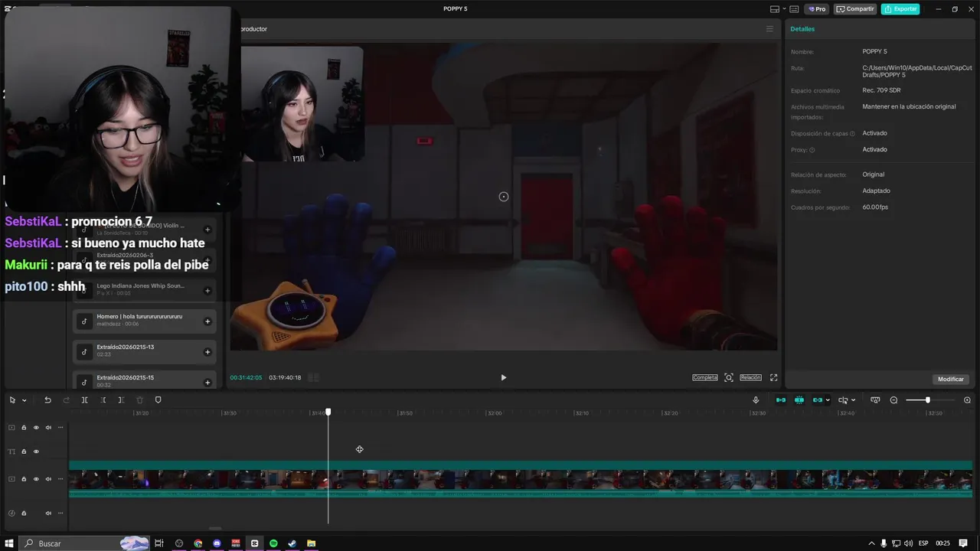Play the preview with the play button

pyautogui.click(x=503, y=377)
